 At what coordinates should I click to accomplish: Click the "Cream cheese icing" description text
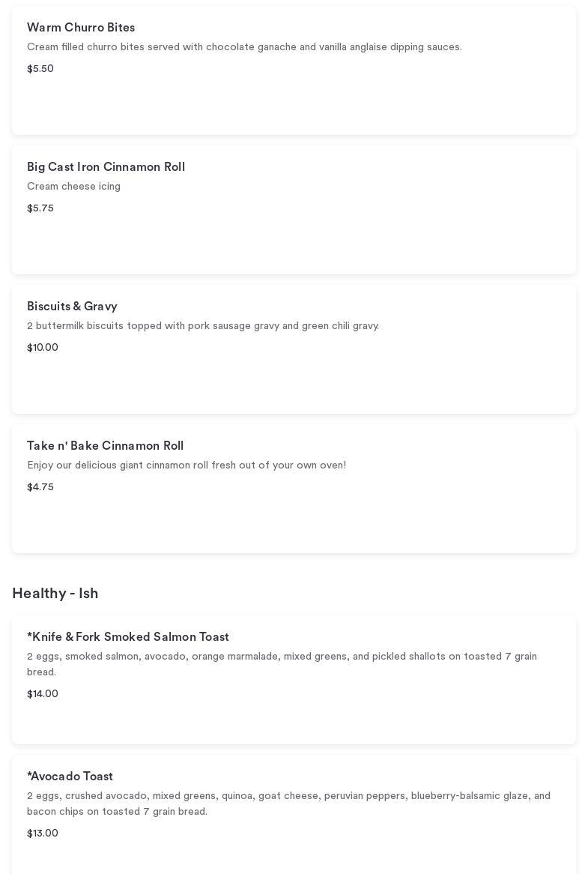(73, 187)
